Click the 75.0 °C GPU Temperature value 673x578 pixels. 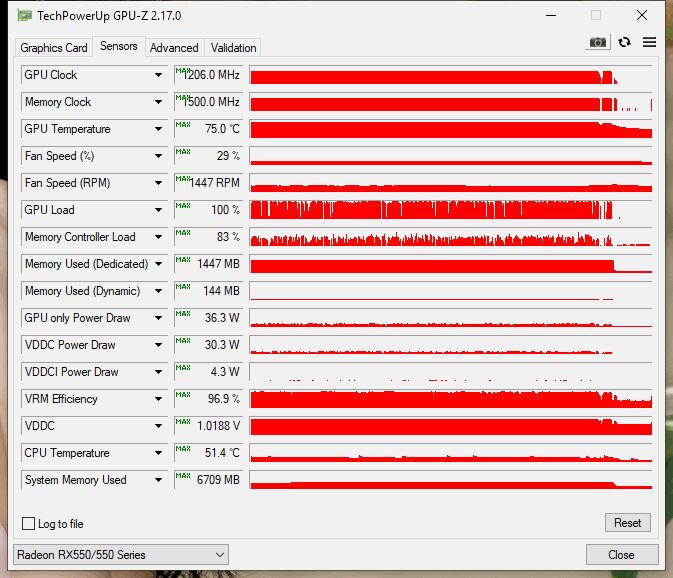tap(209, 129)
